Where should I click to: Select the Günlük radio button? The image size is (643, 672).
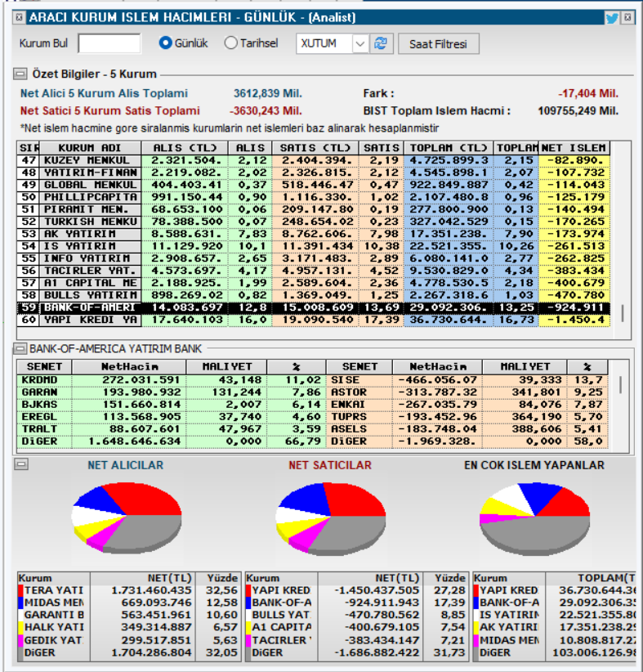(x=165, y=43)
